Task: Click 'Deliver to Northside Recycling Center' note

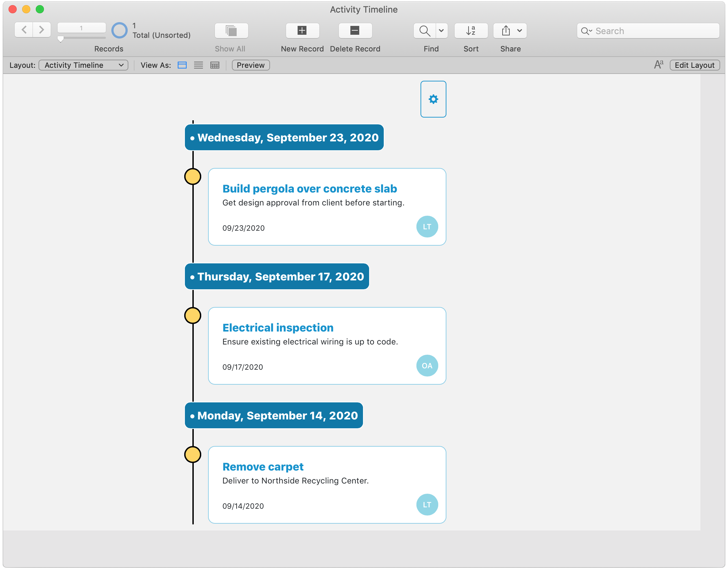Action: (296, 481)
